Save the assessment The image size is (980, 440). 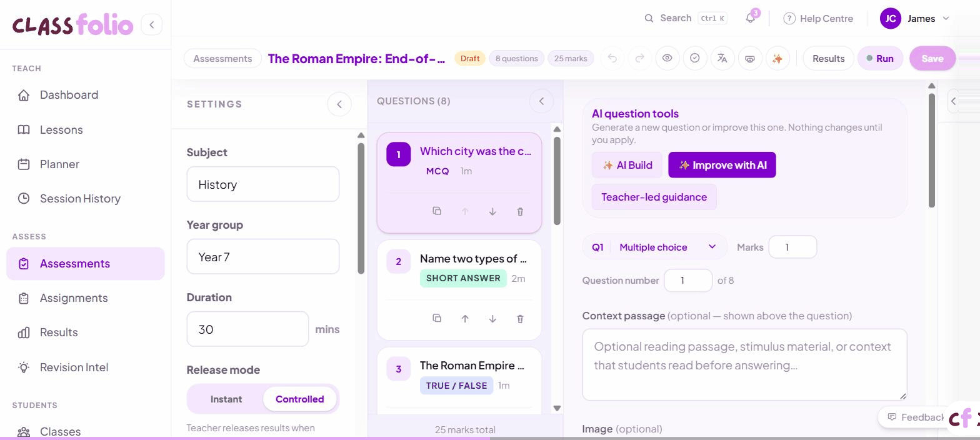click(932, 58)
